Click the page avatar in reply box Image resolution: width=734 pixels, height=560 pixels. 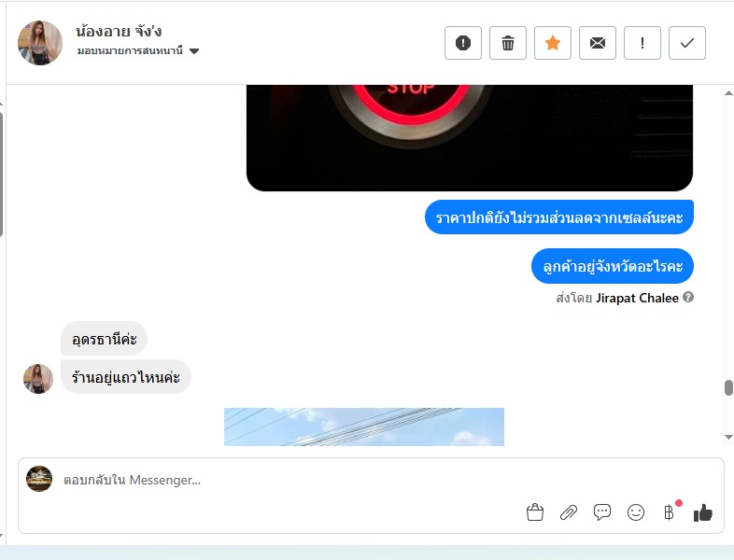tap(39, 479)
